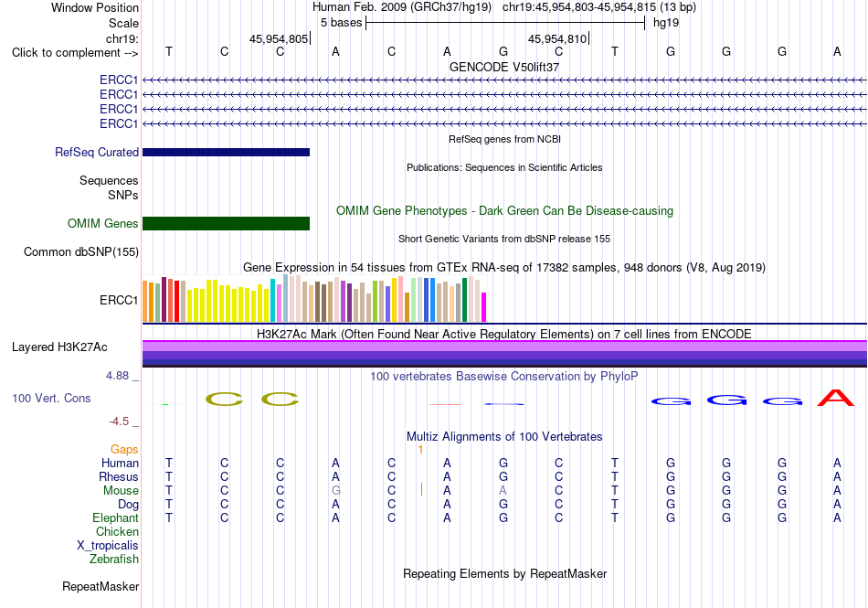Click the H3K27Ac Mark ENCODE track title
868x608 pixels.
(504, 334)
